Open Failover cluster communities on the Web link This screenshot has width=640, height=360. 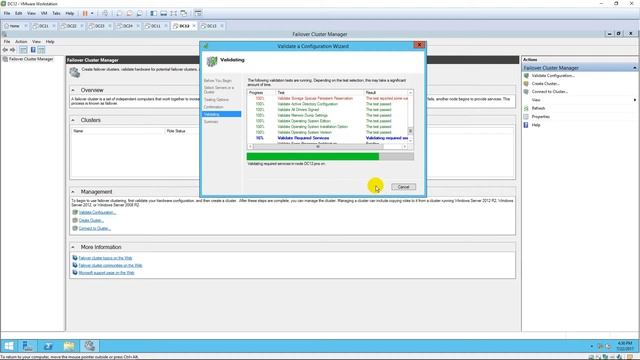[110, 266]
